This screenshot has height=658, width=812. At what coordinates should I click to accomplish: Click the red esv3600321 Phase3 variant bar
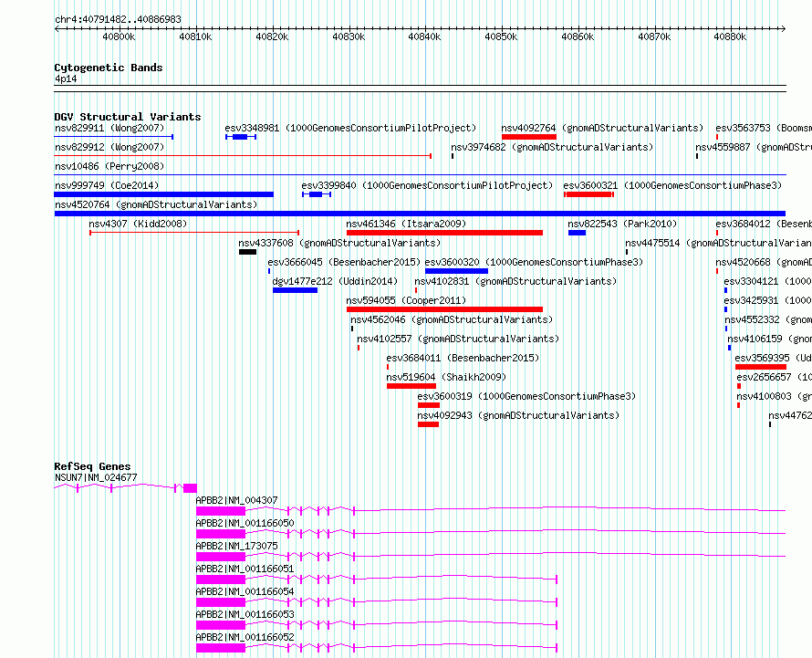pyautogui.click(x=588, y=194)
